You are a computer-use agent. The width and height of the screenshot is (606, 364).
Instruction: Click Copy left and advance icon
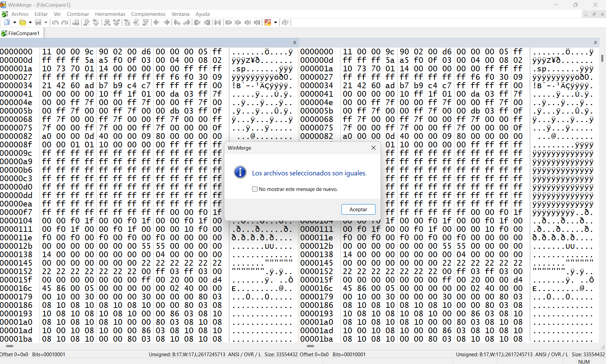(x=186, y=22)
